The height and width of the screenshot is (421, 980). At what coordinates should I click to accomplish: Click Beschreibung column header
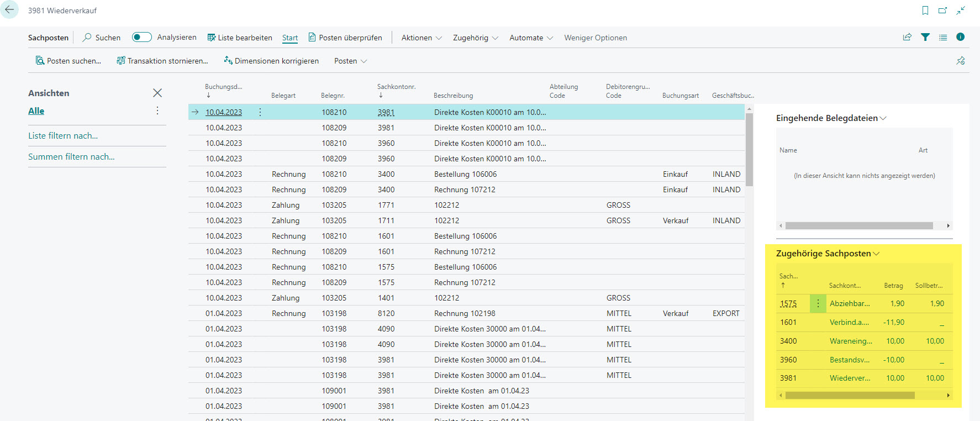[453, 96]
